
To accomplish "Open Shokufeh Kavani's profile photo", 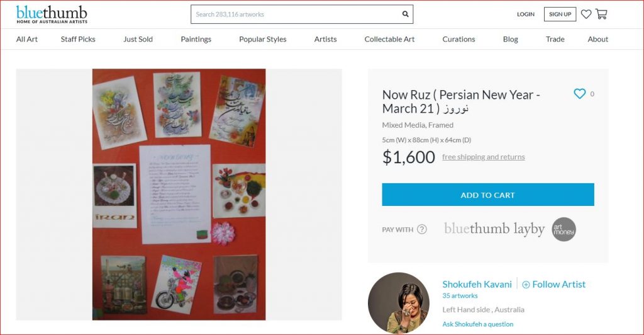I will 398,302.
